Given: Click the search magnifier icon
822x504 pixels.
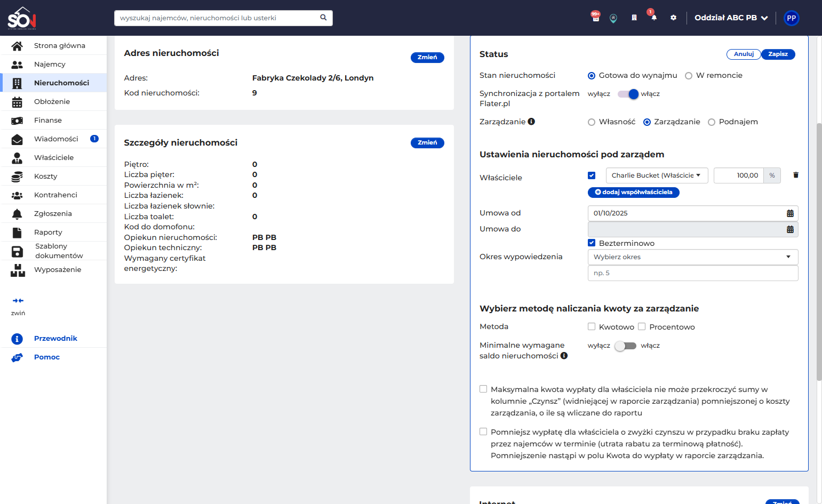Looking at the screenshot, I should [x=323, y=18].
